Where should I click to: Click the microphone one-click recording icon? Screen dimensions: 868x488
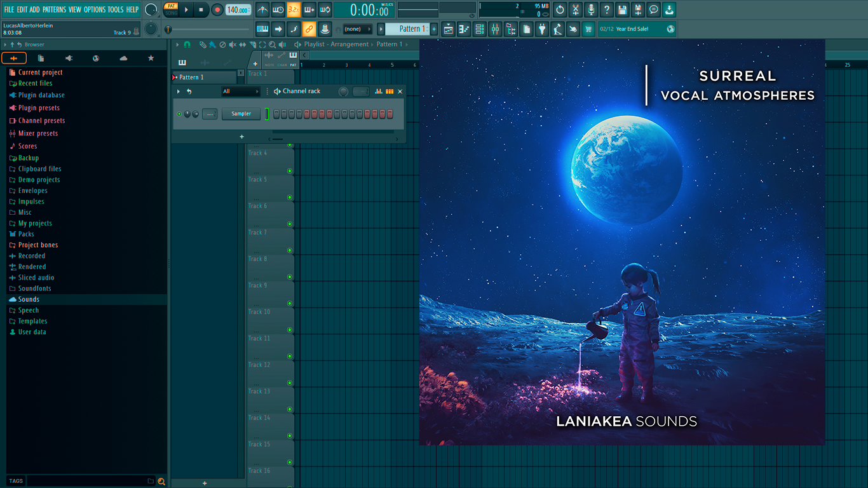coord(591,10)
